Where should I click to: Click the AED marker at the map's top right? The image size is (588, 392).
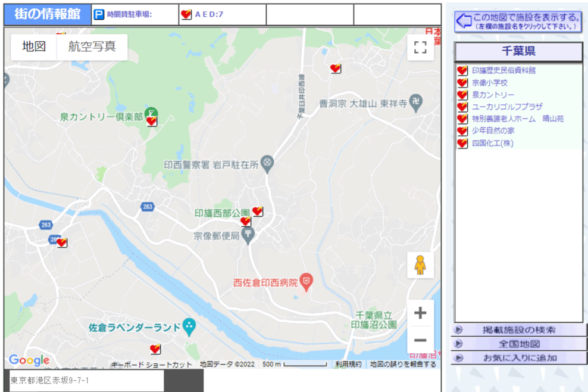tap(335, 69)
